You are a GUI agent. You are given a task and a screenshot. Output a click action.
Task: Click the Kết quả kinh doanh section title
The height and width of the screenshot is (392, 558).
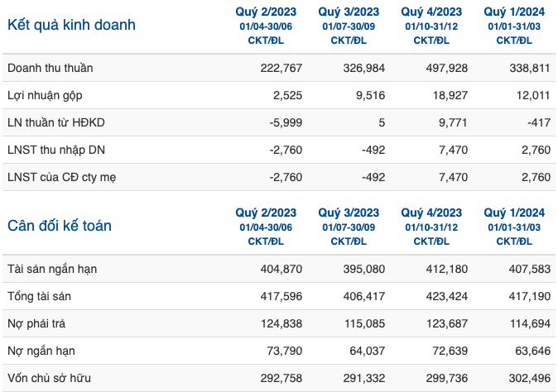(71, 25)
